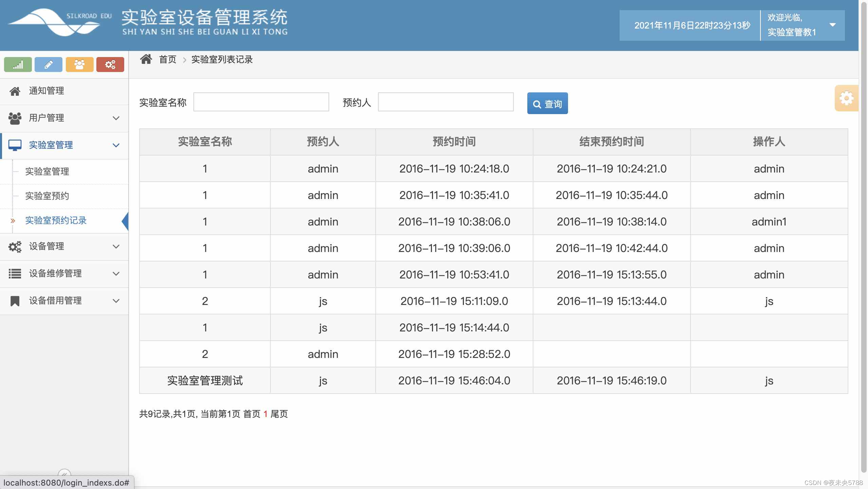868x489 pixels.
Task: Click the red gears shortcut button
Action: 110,65
